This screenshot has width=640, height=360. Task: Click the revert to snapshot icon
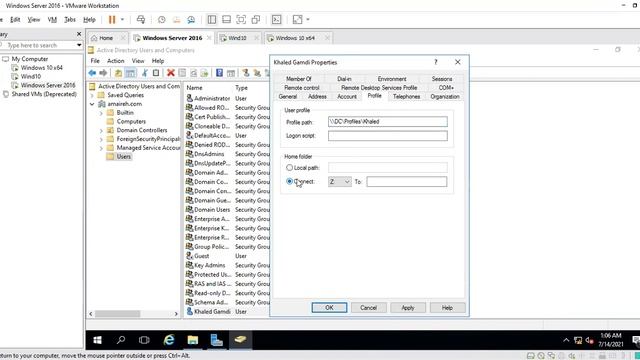pyautogui.click(x=176, y=20)
